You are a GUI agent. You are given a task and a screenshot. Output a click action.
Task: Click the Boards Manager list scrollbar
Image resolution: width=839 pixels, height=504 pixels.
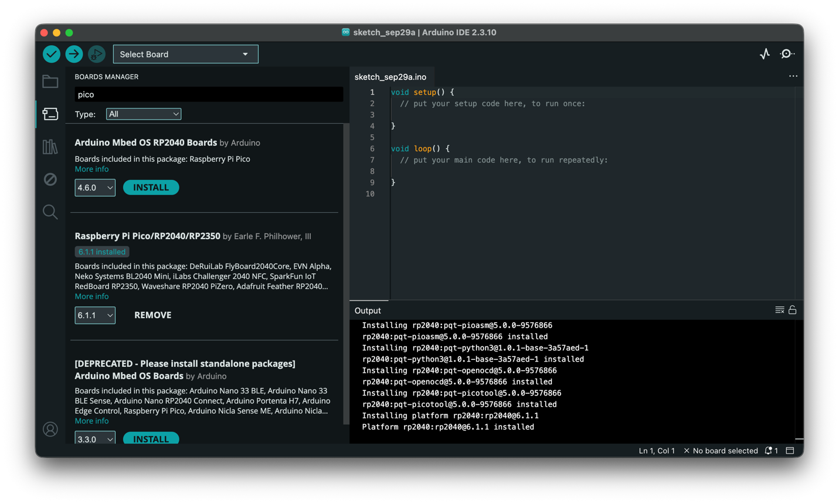click(x=346, y=274)
